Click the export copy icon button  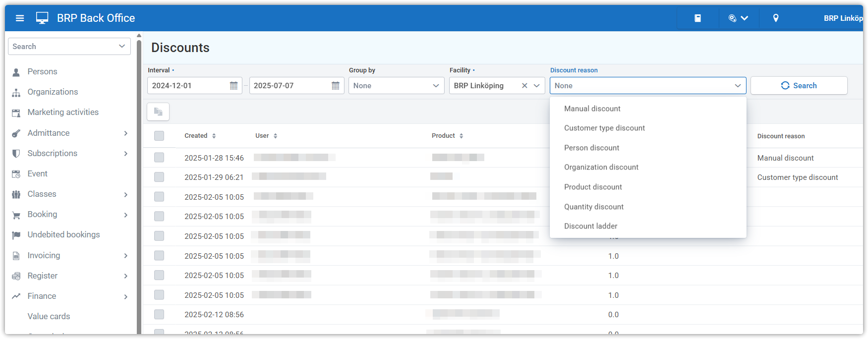tap(158, 112)
